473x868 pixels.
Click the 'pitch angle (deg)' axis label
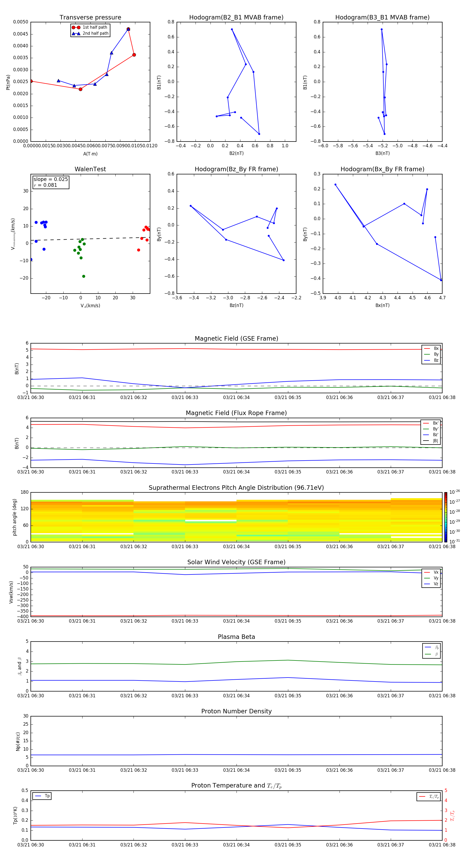point(14,517)
